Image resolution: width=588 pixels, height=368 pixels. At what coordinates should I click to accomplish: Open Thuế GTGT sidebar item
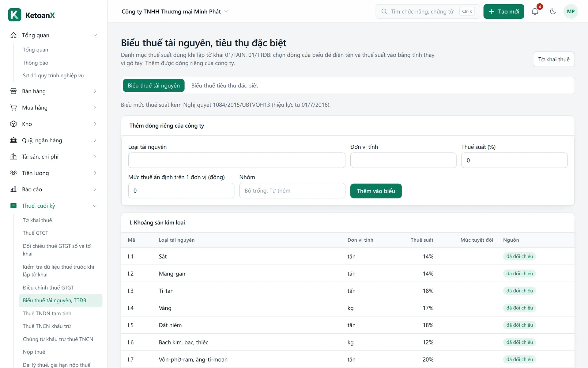click(36, 233)
